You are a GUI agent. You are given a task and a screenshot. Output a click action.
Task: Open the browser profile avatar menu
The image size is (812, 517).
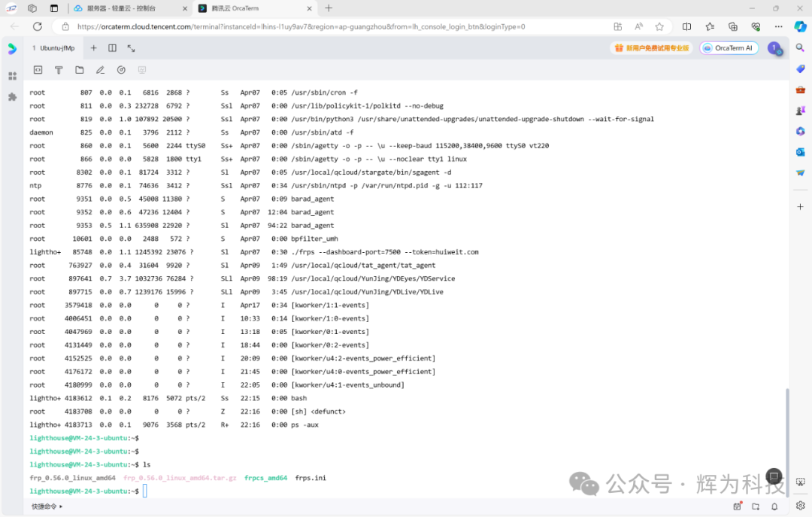[x=774, y=47]
